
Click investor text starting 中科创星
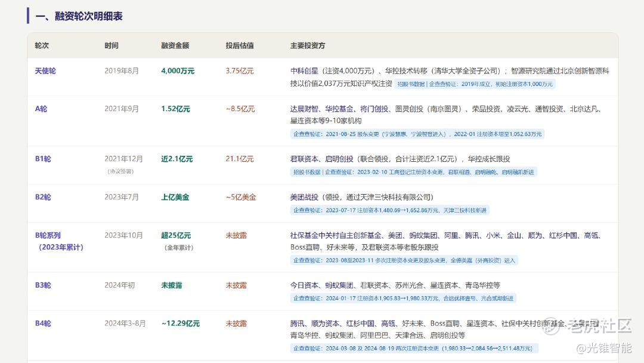pos(450,77)
